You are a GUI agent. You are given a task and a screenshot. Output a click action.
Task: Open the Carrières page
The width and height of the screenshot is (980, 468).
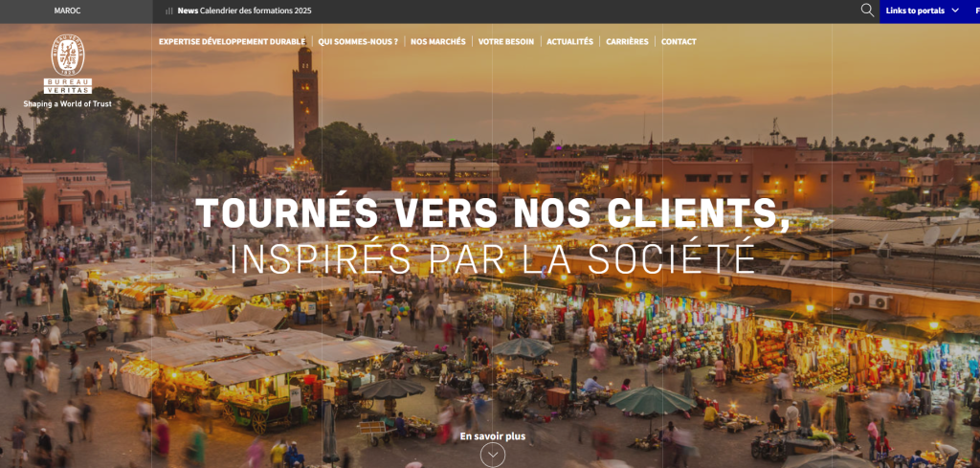tap(627, 42)
